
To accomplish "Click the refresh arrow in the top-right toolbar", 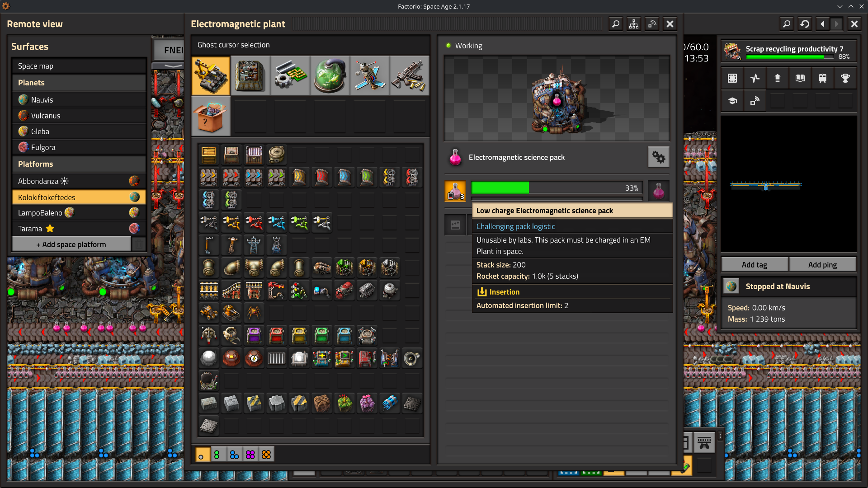I will click(805, 24).
